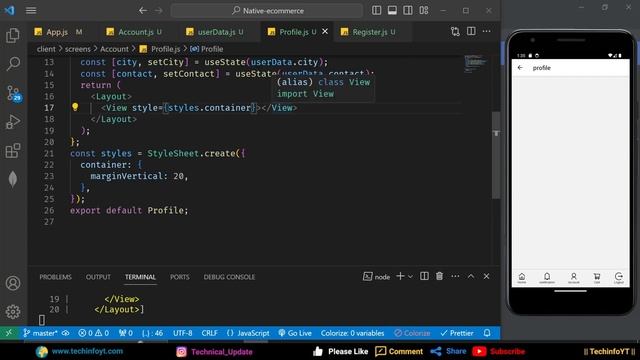Click the Prettier status item
Viewport: 640px width, 360px height.
click(457, 333)
